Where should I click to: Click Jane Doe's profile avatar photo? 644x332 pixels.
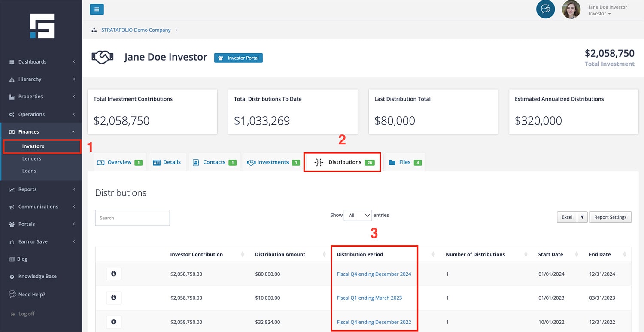coord(571,9)
